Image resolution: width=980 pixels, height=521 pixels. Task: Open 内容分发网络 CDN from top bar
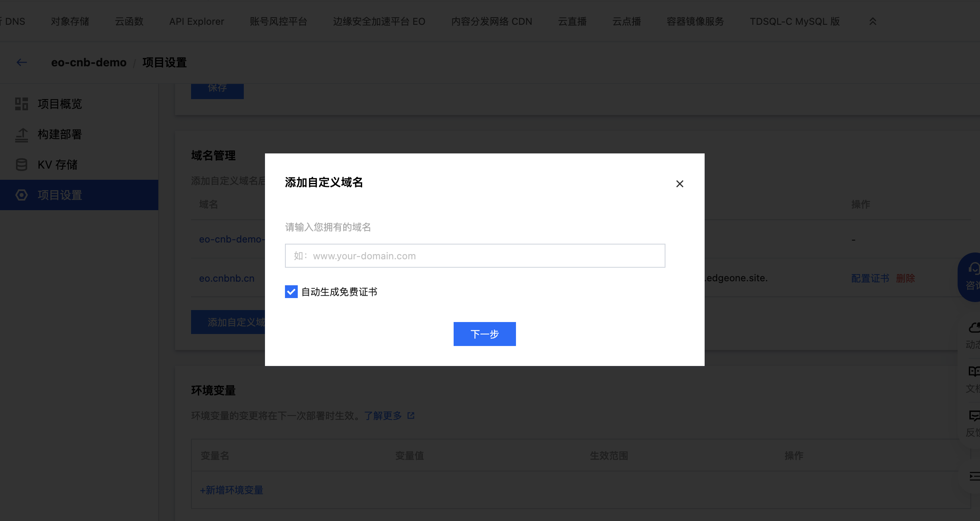[492, 22]
